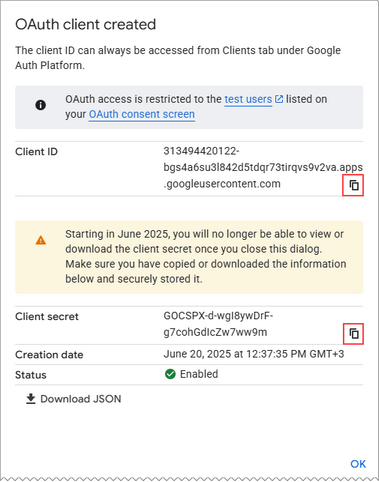Click the OAuth client created heading
The height and width of the screenshot is (482, 379).
click(86, 24)
